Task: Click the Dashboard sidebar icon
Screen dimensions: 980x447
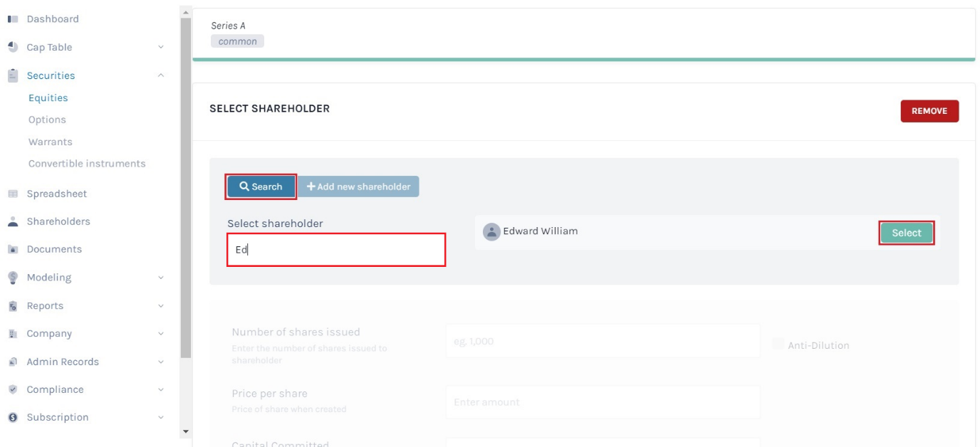Action: tap(12, 19)
